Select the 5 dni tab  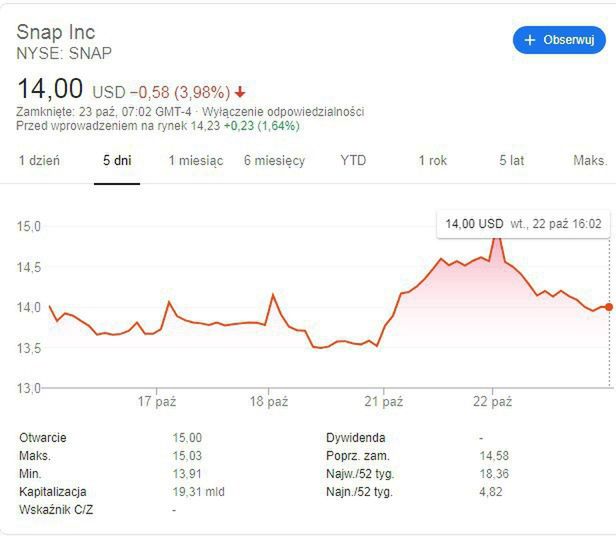(x=117, y=161)
